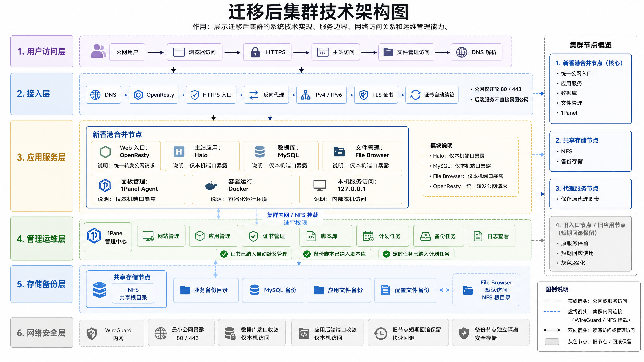The image size is (644, 362).
Task: Click the 备份任务 drive icon
Action: pos(425,236)
